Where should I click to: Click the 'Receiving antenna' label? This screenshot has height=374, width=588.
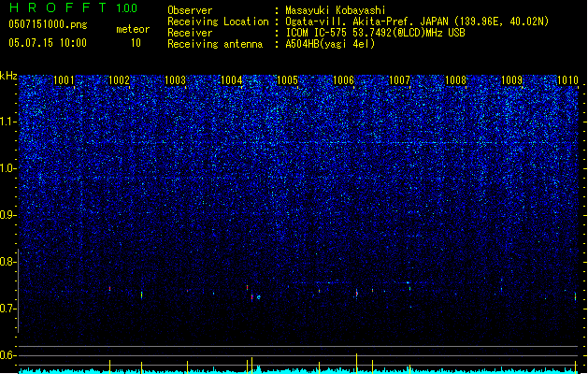(x=215, y=44)
